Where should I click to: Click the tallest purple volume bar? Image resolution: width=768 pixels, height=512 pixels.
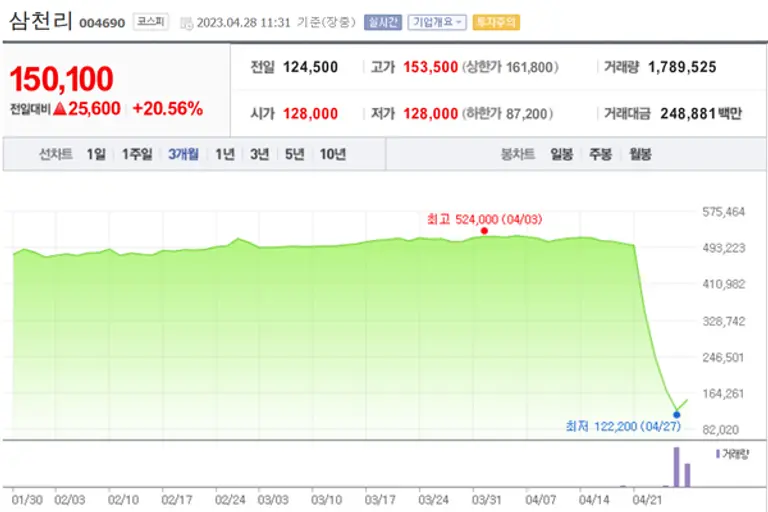click(x=676, y=467)
